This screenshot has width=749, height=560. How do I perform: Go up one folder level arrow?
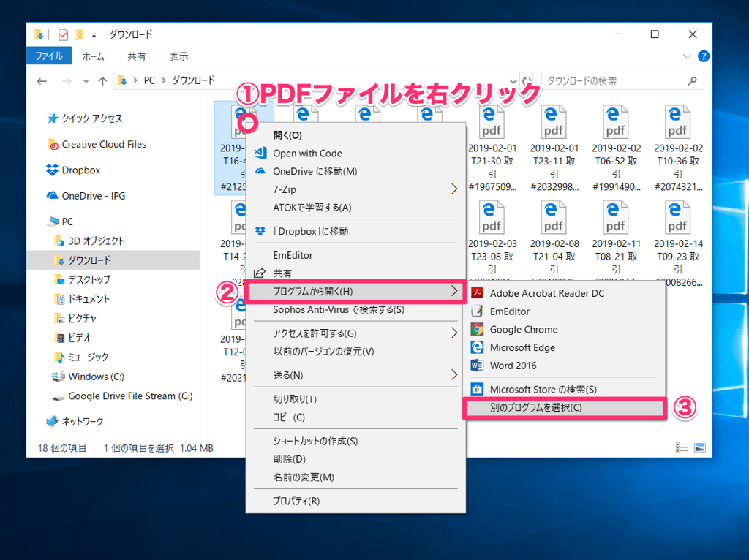(x=102, y=81)
